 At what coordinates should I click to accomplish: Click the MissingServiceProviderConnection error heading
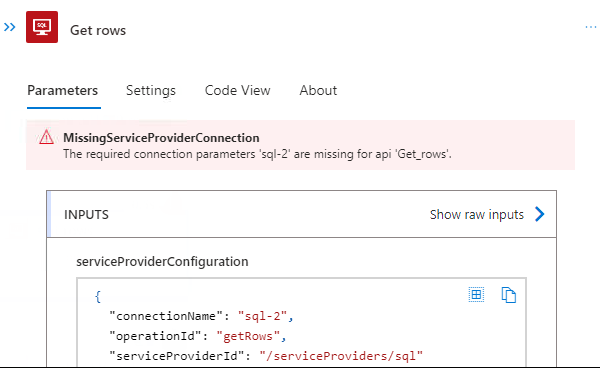pos(161,138)
